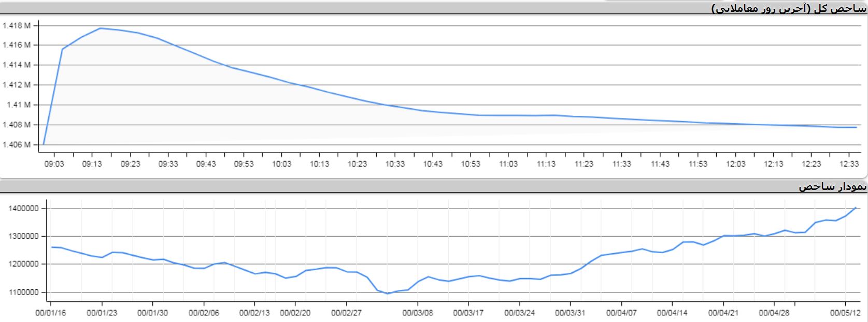This screenshot has height=322, width=868.
Task: Click the 00/04/07 date axis label
Action: [x=621, y=313]
